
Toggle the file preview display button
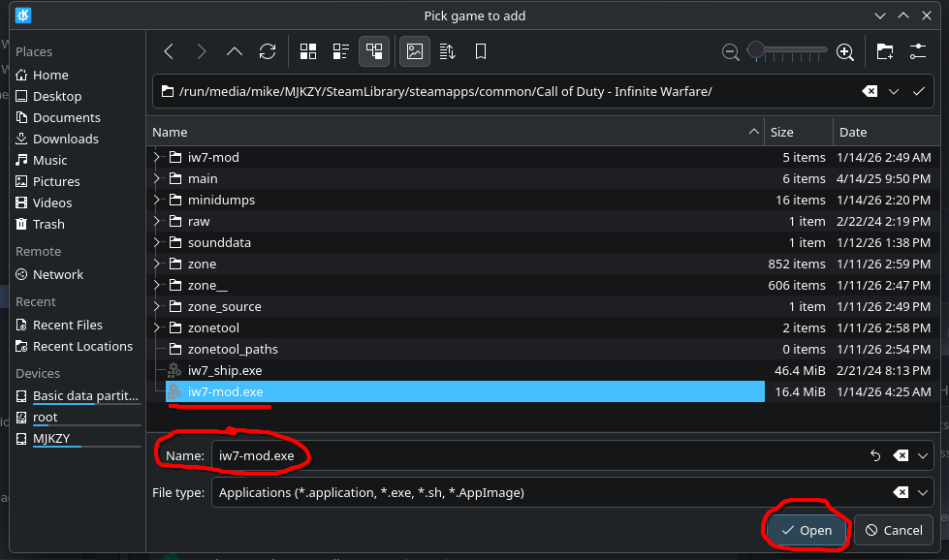[415, 51]
